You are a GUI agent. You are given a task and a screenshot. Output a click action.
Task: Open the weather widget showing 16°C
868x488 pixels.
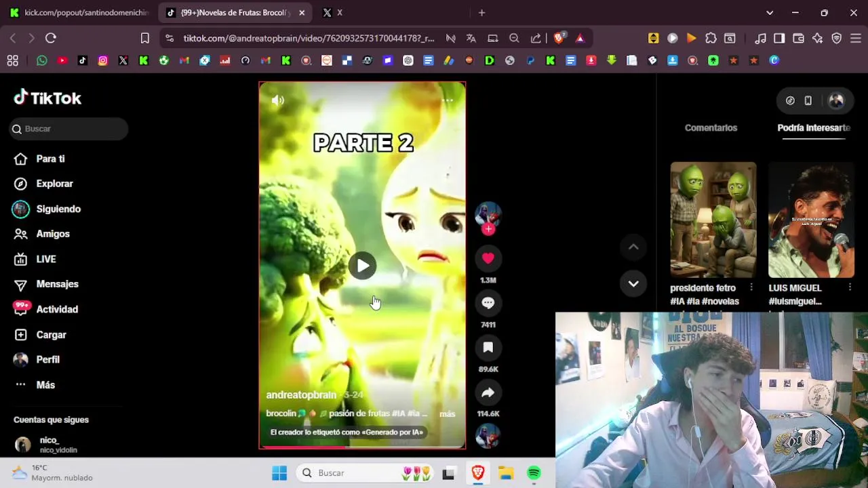[x=53, y=473]
